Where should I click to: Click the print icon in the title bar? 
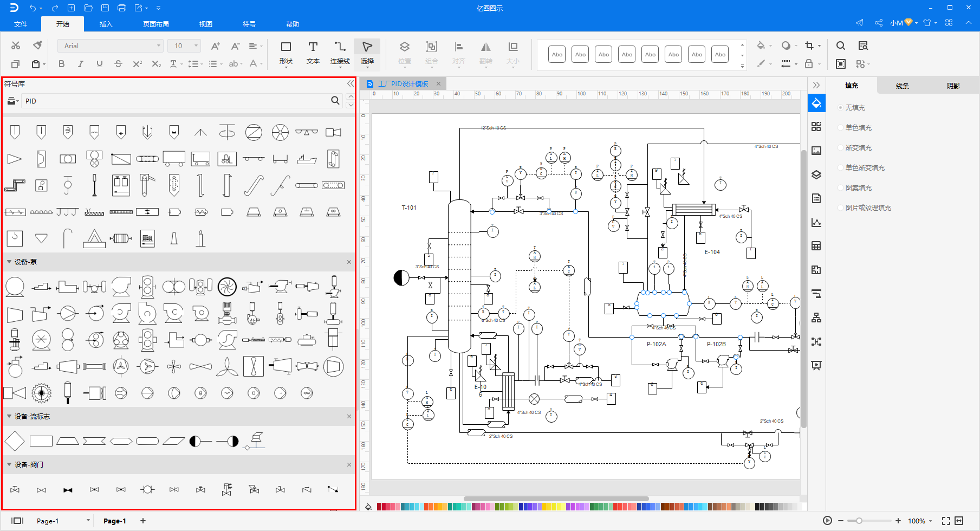click(x=122, y=8)
